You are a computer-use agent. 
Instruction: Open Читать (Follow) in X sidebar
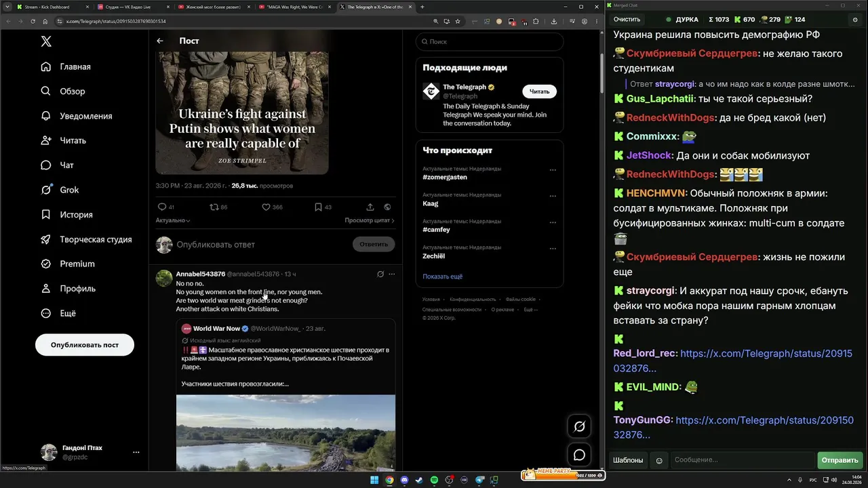[64, 140]
